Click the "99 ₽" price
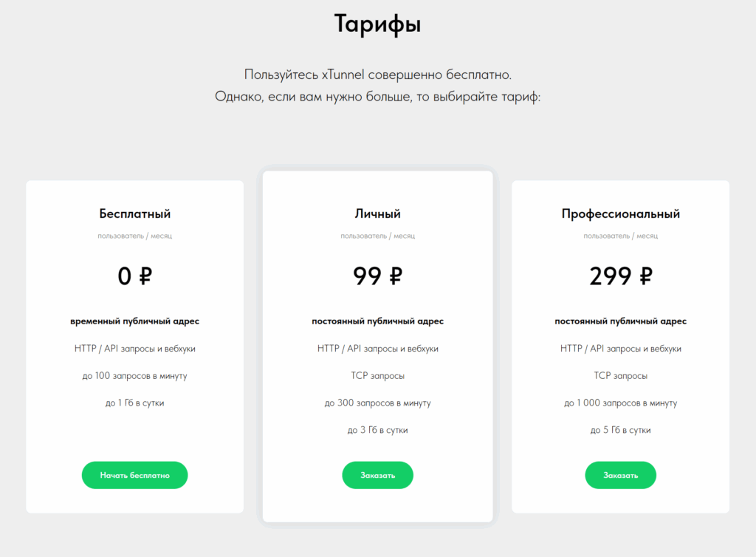Image resolution: width=756 pixels, height=557 pixels. click(x=377, y=276)
